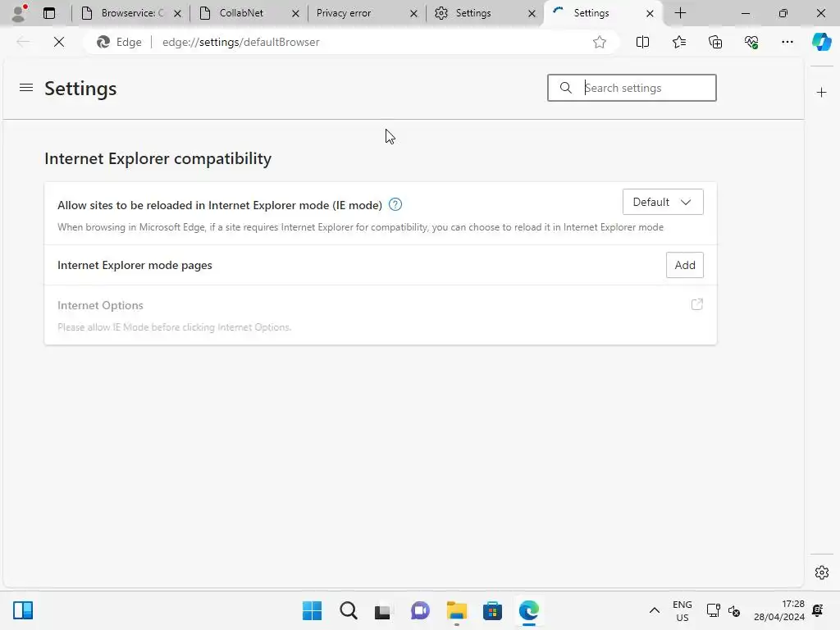840x630 pixels.
Task: Open Browser essentials heart icon
Action: point(751,42)
